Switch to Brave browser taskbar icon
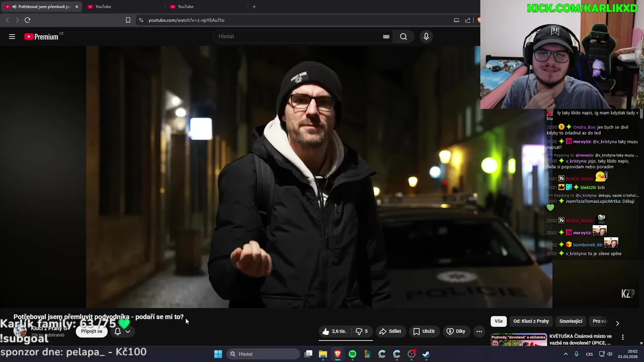Viewport: 644px width, 362px height. tap(338, 354)
